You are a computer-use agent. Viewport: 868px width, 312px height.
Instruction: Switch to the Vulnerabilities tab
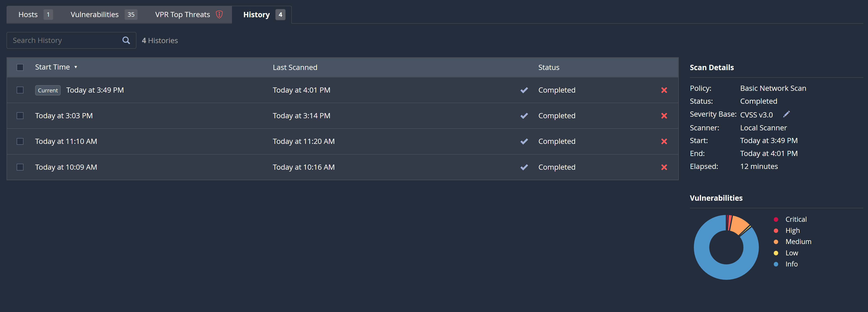tap(94, 15)
